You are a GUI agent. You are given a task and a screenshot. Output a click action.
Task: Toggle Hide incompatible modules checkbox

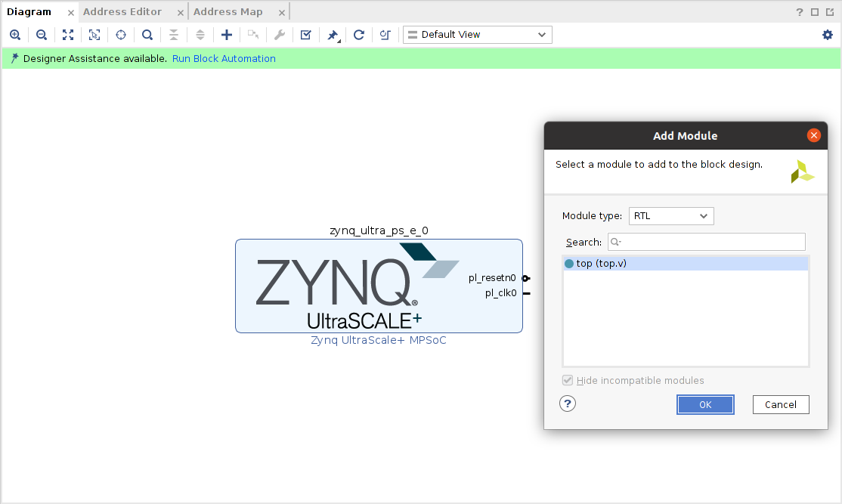point(568,380)
